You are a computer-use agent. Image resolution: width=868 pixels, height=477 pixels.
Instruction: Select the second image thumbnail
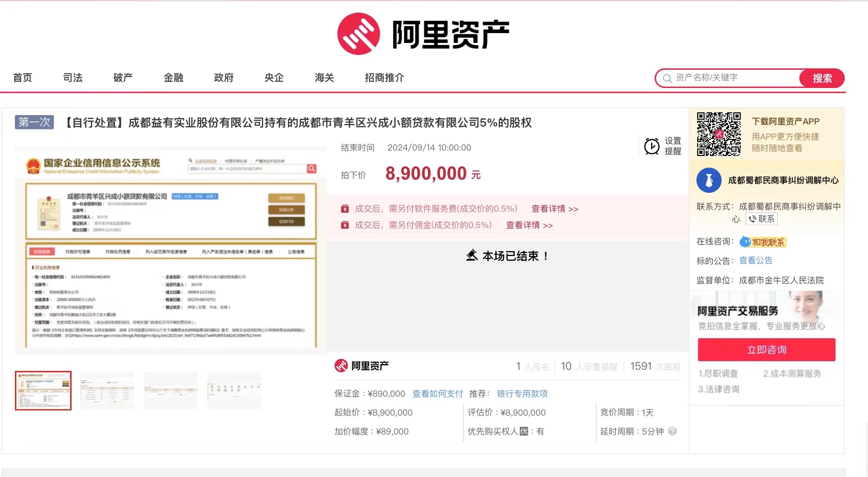coord(107,390)
